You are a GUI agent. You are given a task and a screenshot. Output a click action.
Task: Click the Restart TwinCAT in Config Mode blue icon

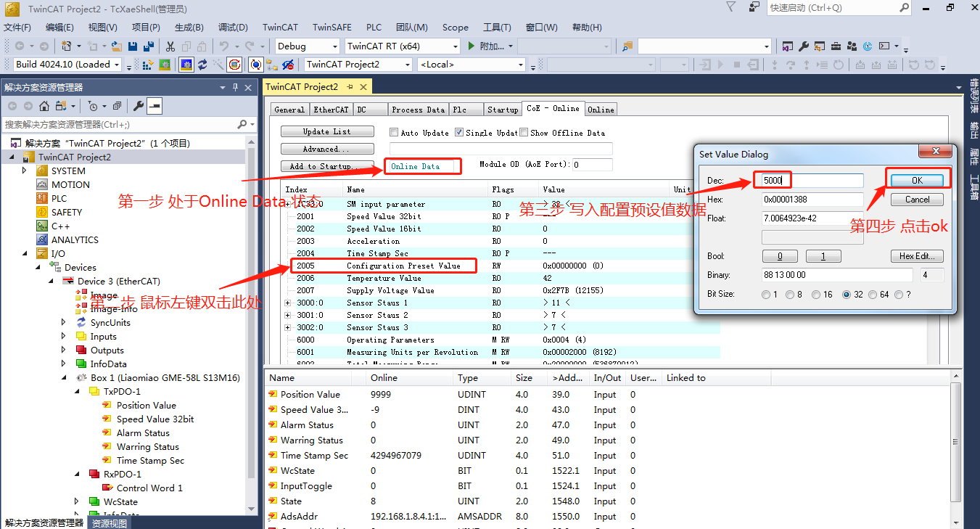click(186, 65)
